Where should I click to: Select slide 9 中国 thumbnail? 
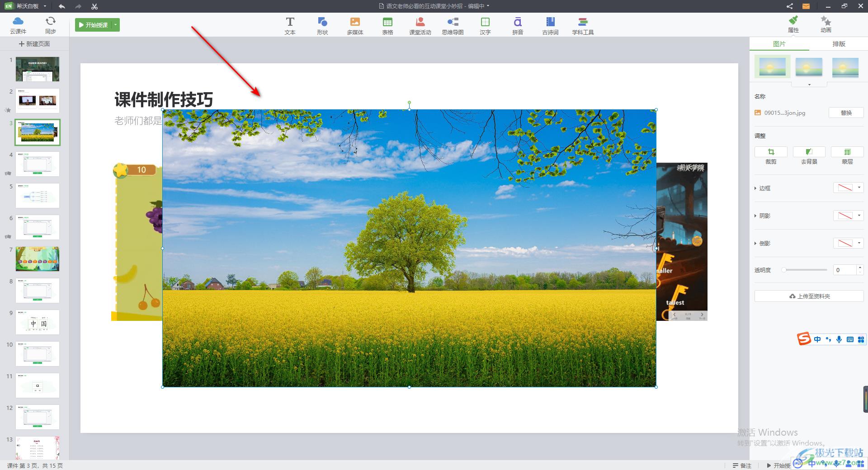click(38, 322)
